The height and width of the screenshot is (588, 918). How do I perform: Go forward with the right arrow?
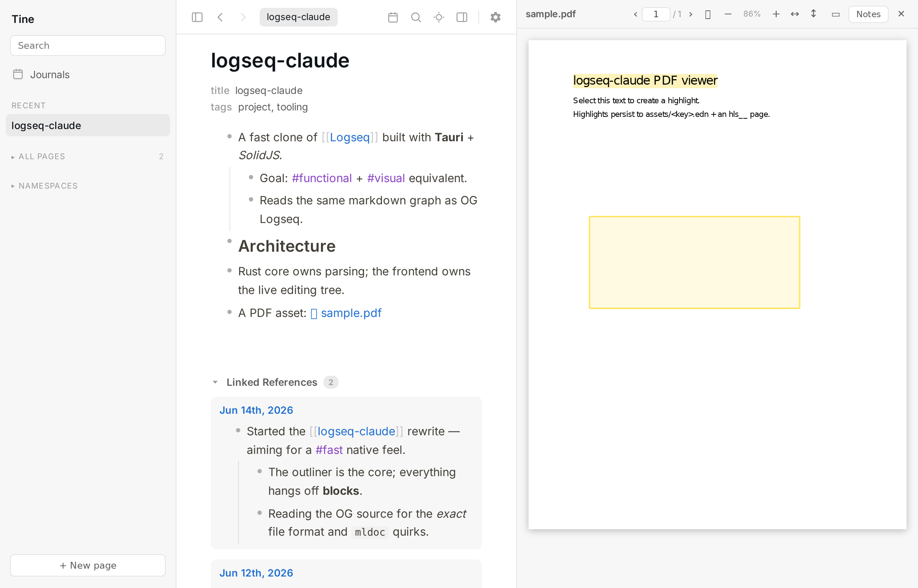tap(243, 17)
